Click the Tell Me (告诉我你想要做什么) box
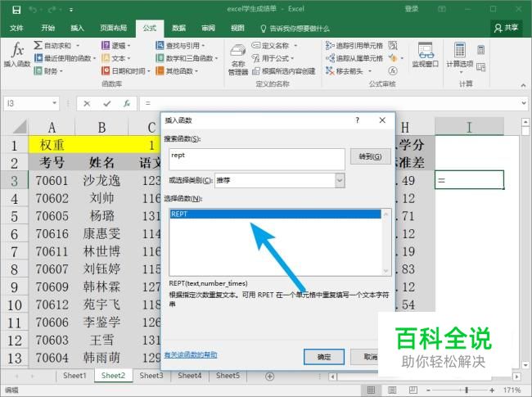Viewport: 532px width, 397px height. pyautogui.click(x=295, y=29)
